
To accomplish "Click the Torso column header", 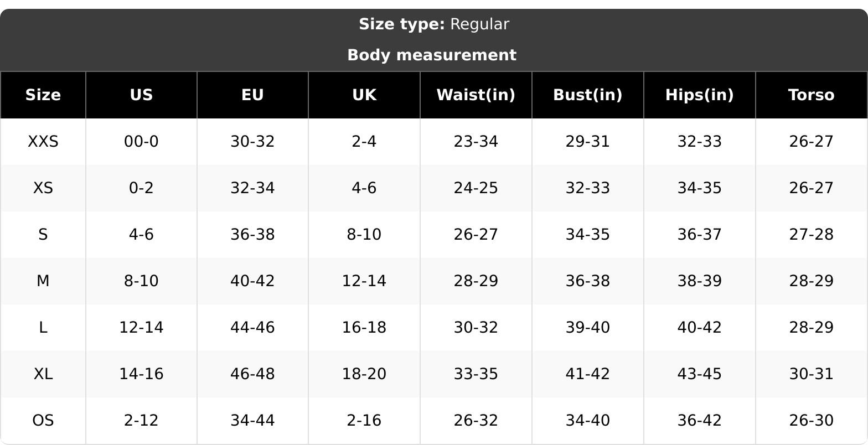I will 812,95.
